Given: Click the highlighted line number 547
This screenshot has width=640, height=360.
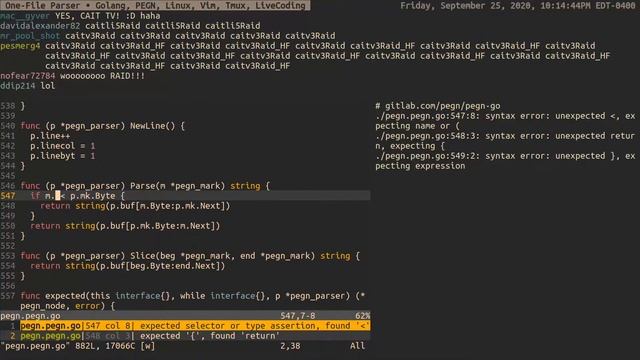Looking at the screenshot, I should 8,196.
